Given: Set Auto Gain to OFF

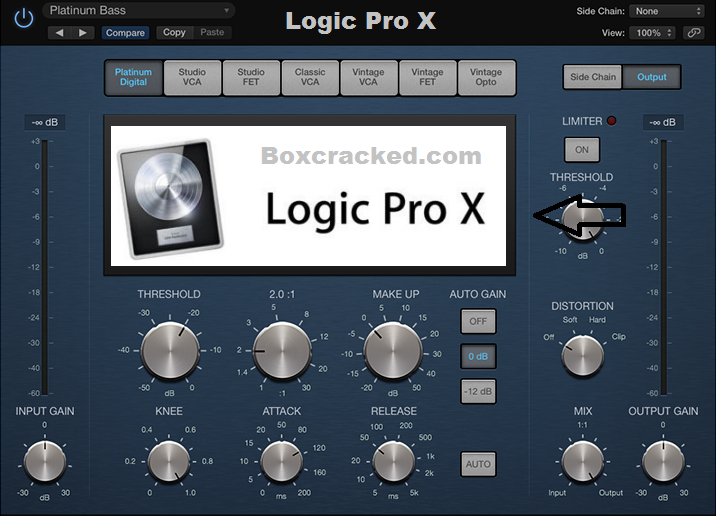Looking at the screenshot, I should pyautogui.click(x=478, y=321).
